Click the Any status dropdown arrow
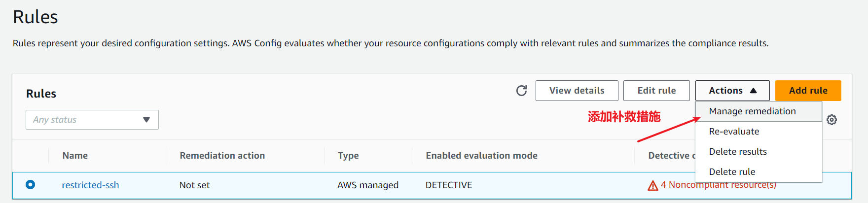Viewport: 868px width, 203px height. (146, 120)
